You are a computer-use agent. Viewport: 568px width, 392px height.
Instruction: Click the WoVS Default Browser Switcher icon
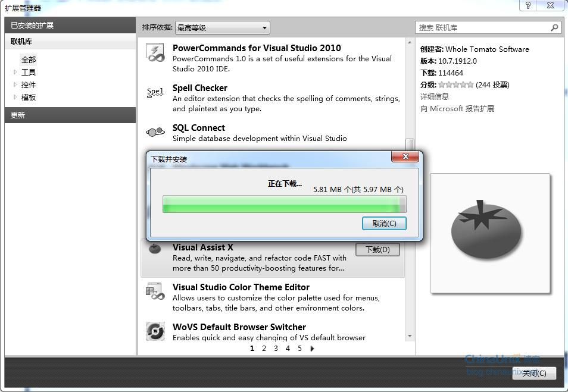[x=155, y=331]
